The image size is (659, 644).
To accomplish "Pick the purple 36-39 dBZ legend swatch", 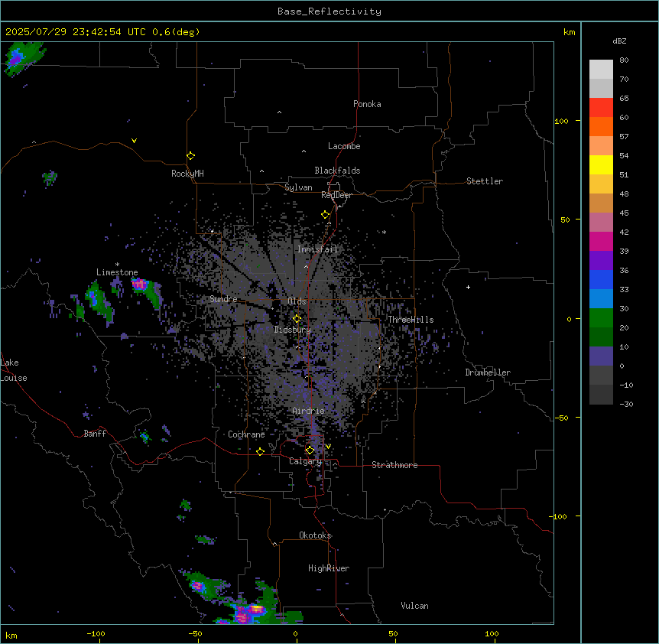I will pyautogui.click(x=601, y=261).
